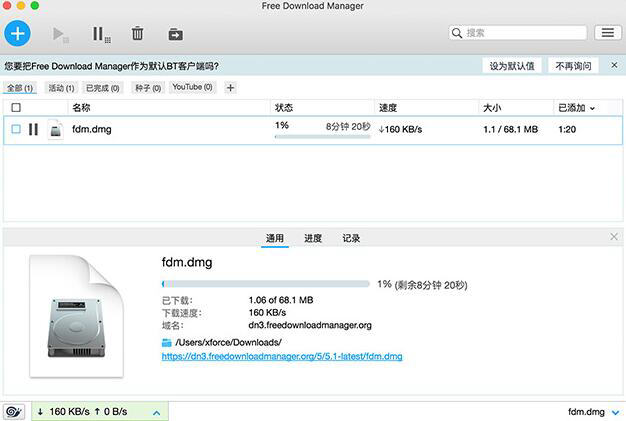Select the 进度 details tab
This screenshot has width=626, height=421.
point(313,238)
